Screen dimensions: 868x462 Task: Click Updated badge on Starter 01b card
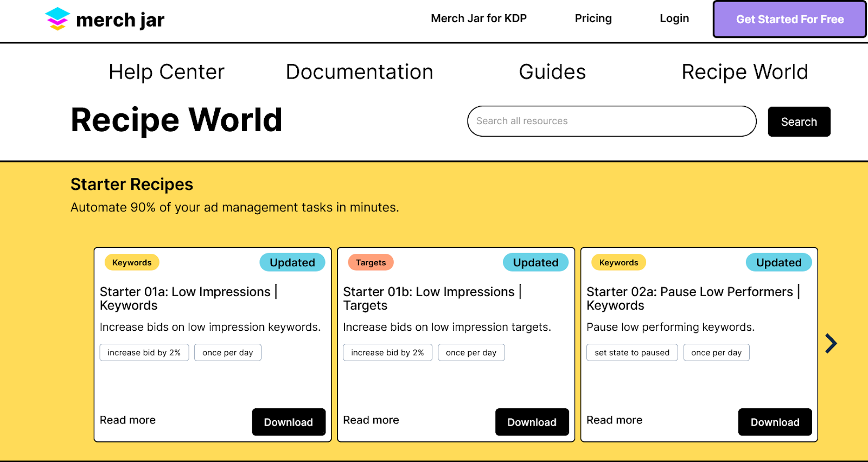(536, 262)
